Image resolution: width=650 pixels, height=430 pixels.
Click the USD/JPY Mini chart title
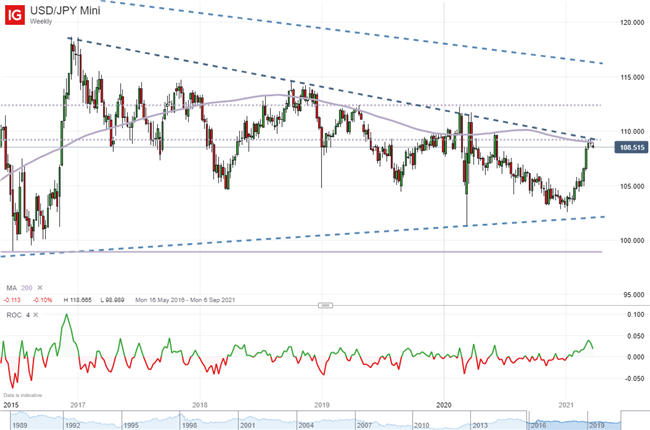65,10
